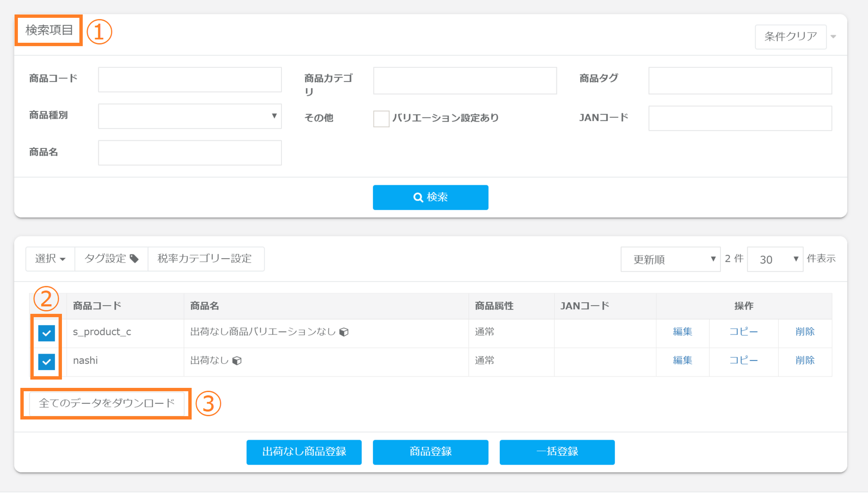
Task: Open the 選択 menu
Action: (x=50, y=259)
